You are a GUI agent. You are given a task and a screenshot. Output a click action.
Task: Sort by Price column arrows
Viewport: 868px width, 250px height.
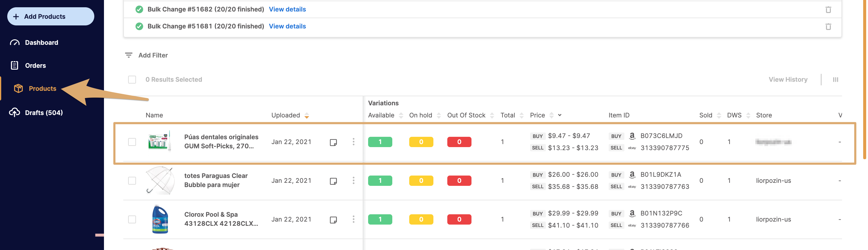[551, 115]
